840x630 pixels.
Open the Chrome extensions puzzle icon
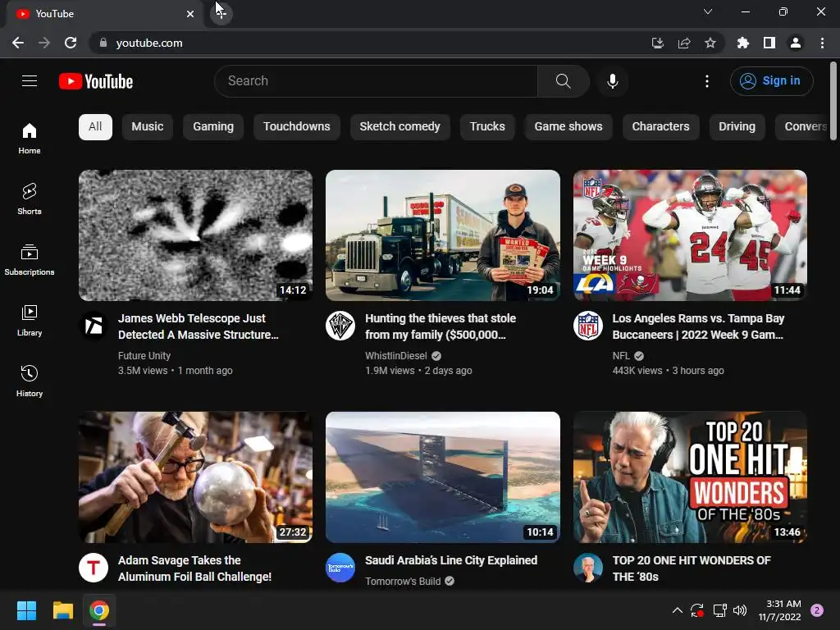tap(743, 43)
